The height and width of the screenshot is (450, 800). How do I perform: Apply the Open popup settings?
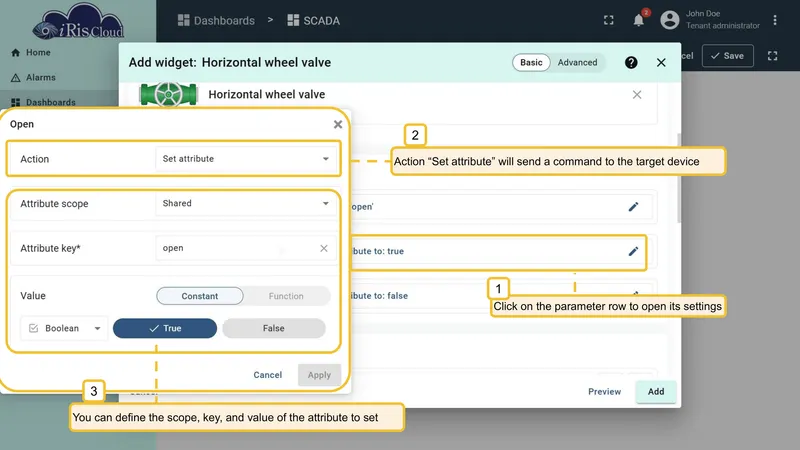[x=319, y=375]
